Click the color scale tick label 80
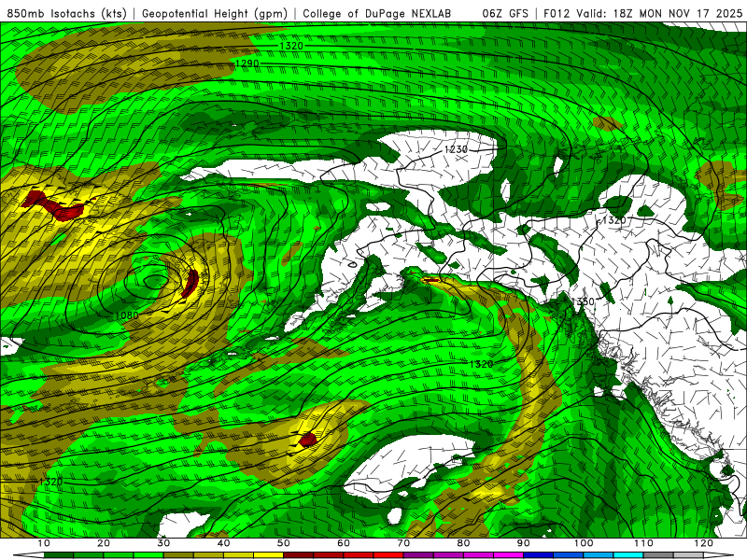 click(x=463, y=543)
